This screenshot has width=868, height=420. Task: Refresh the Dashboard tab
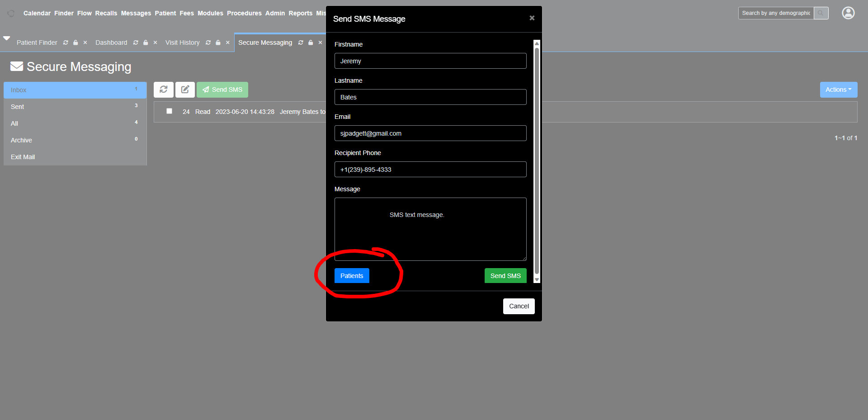pos(135,42)
